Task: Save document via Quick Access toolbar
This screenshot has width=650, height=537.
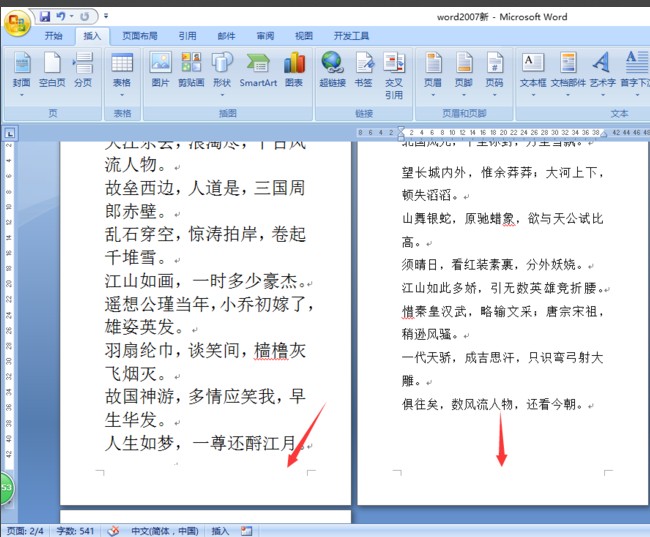Action: click(x=45, y=17)
